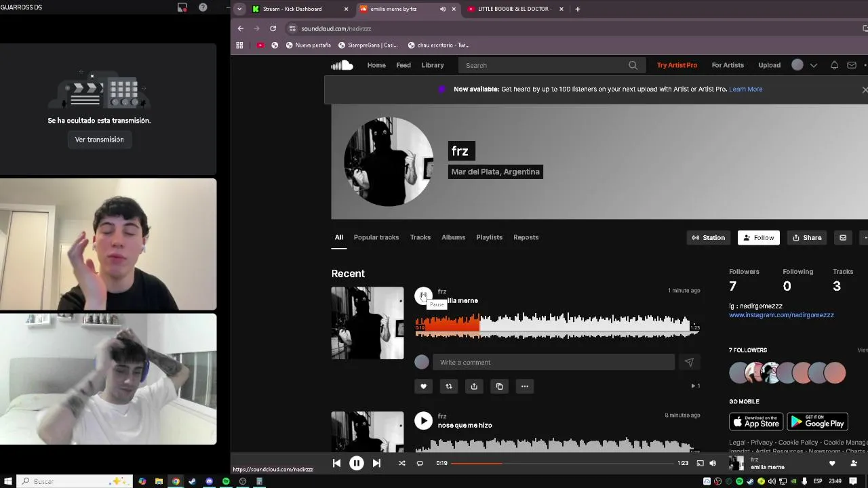The image size is (868, 488).
Task: Send a message via envelope button
Action: pos(843,237)
